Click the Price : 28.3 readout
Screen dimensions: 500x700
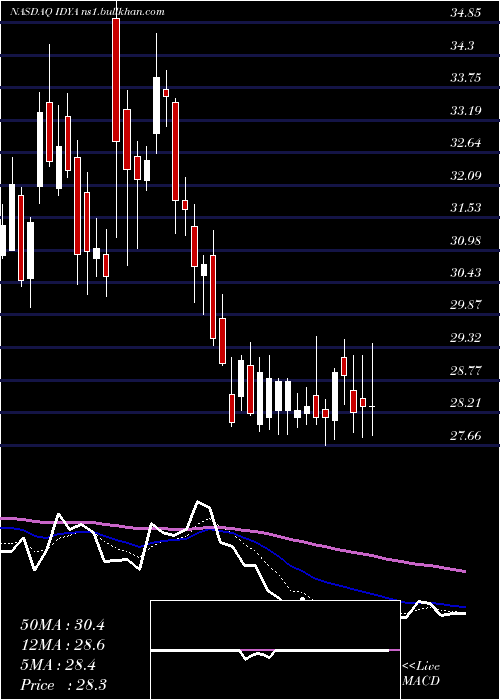click(x=62, y=685)
